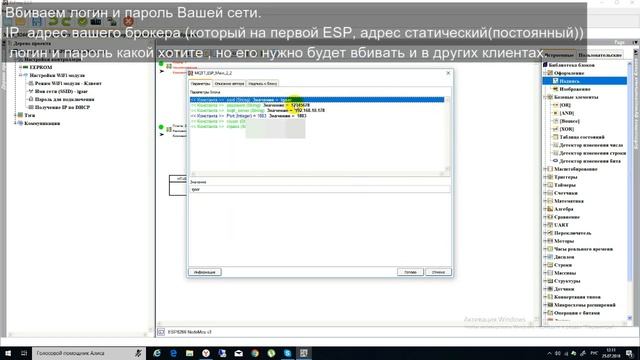The image size is (640, 360).
Task: Select the [Bounce] block icon
Action: [555, 121]
